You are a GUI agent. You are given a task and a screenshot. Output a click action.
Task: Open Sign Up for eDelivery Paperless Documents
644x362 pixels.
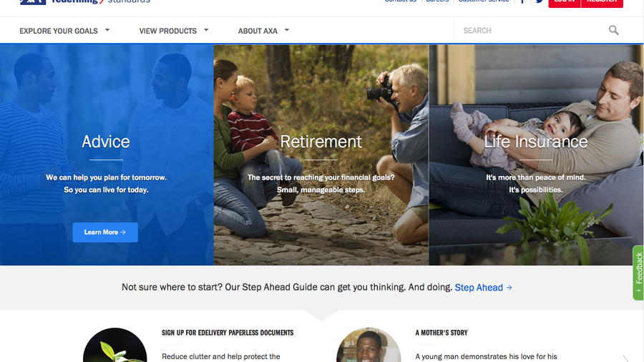coord(228,333)
